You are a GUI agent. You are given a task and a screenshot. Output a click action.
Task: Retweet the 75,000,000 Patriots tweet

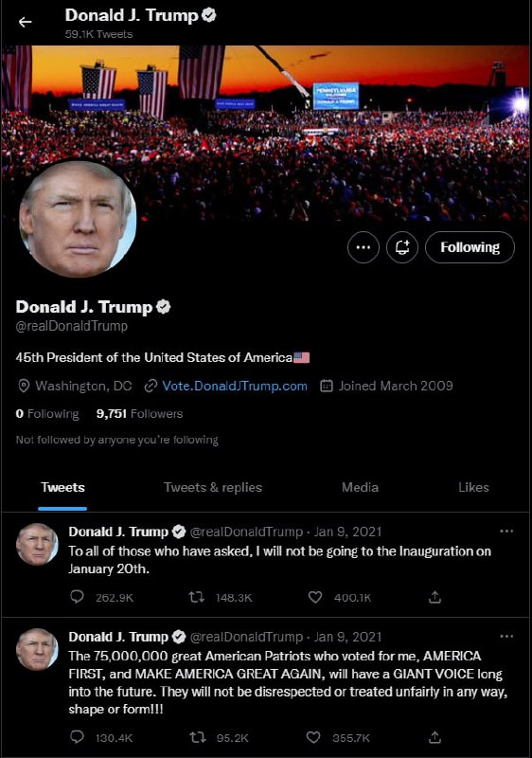(198, 737)
